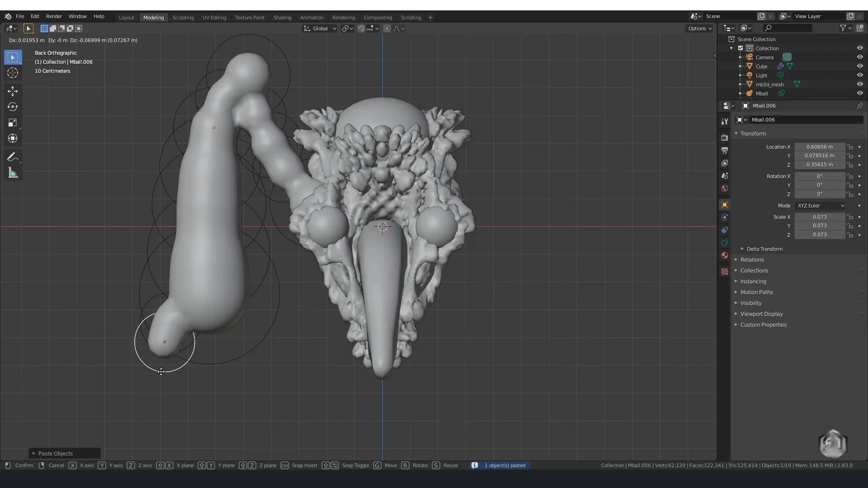Set selection mode to Intersect
This screenshot has width=868, height=488.
[x=79, y=28]
